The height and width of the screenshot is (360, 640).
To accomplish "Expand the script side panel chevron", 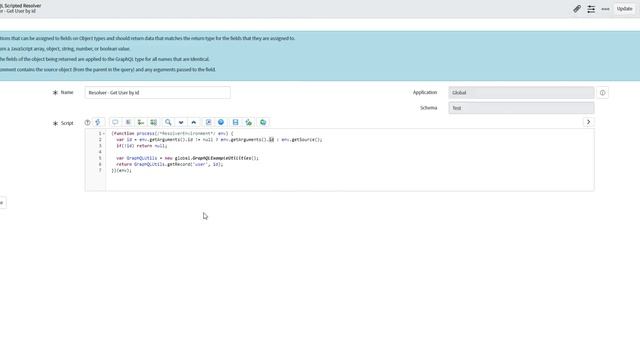I will coord(588,122).
